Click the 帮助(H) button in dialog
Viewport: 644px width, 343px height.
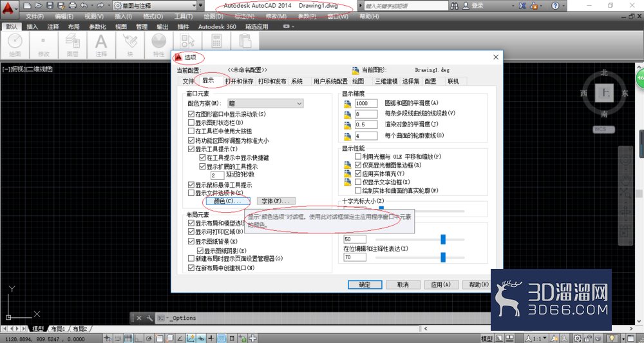[478, 284]
